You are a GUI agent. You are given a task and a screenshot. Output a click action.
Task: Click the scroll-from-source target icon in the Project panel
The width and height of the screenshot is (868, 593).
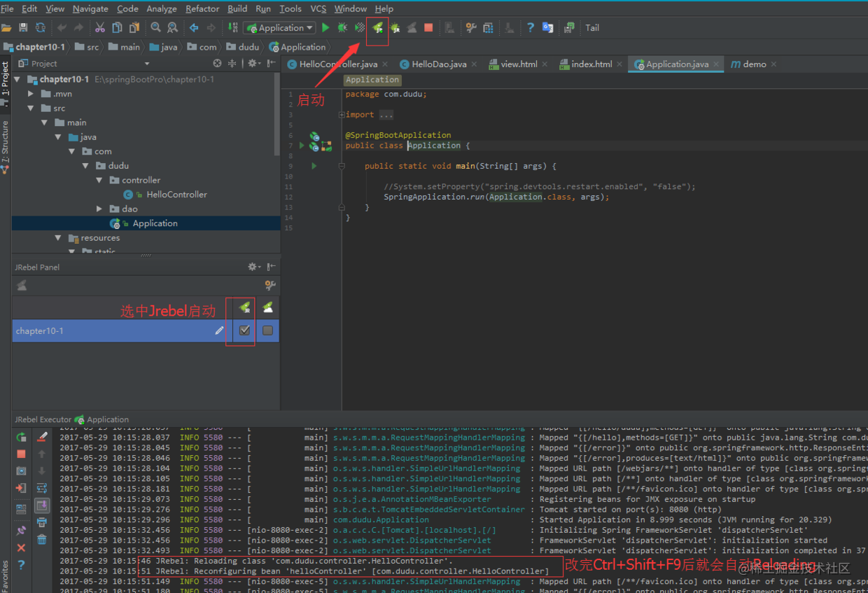(217, 63)
